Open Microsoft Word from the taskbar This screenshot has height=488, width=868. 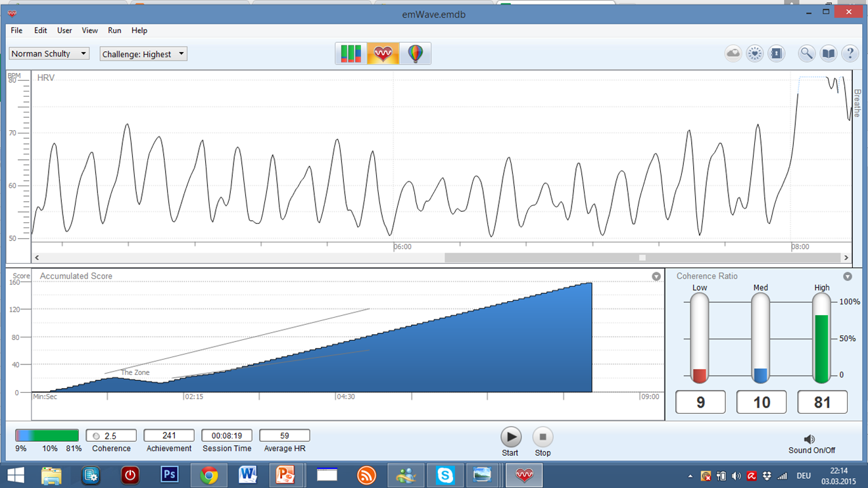(248, 475)
